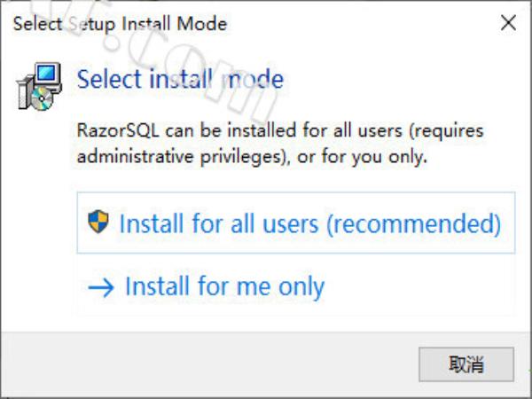Click the RazorSQL description paragraph

coord(280,144)
